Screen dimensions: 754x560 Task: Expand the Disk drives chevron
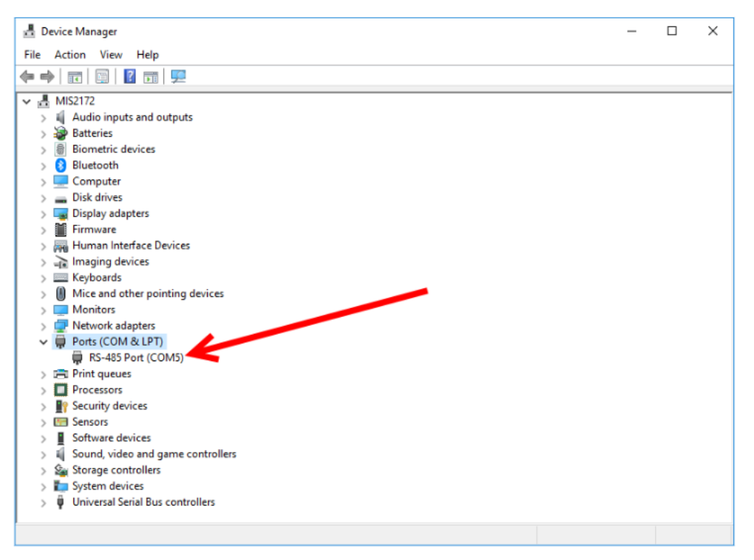(x=44, y=198)
